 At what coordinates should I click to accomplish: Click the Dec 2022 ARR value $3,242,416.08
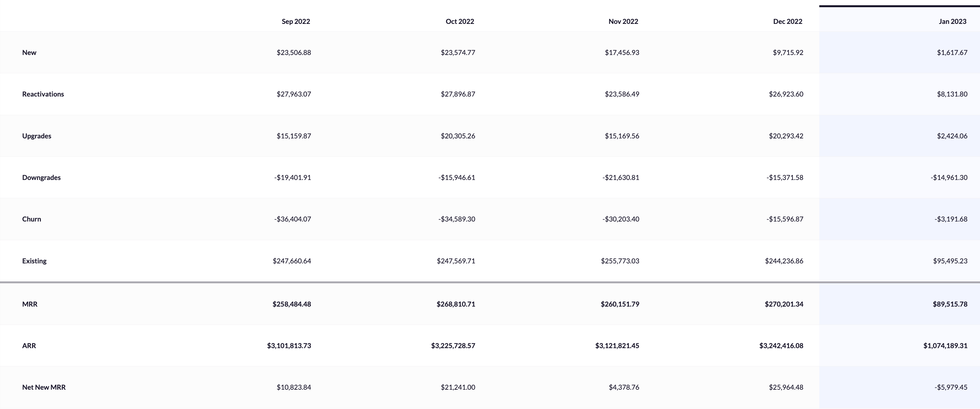point(781,346)
